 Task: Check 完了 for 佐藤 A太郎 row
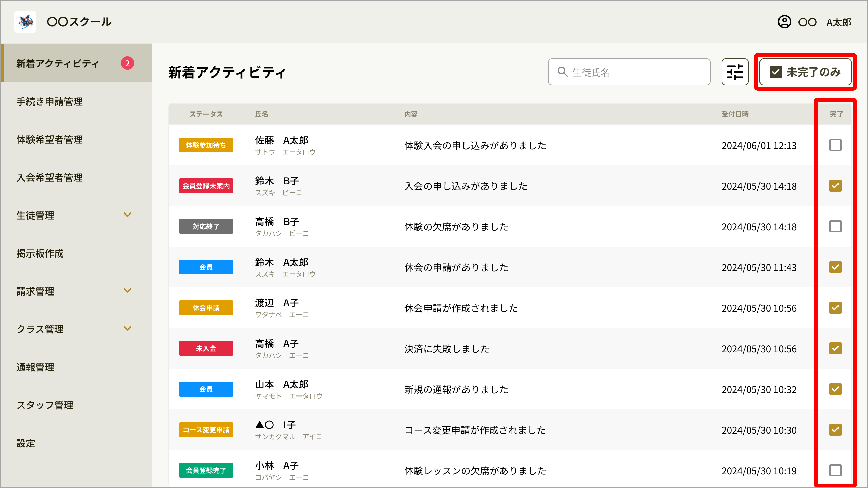835,145
